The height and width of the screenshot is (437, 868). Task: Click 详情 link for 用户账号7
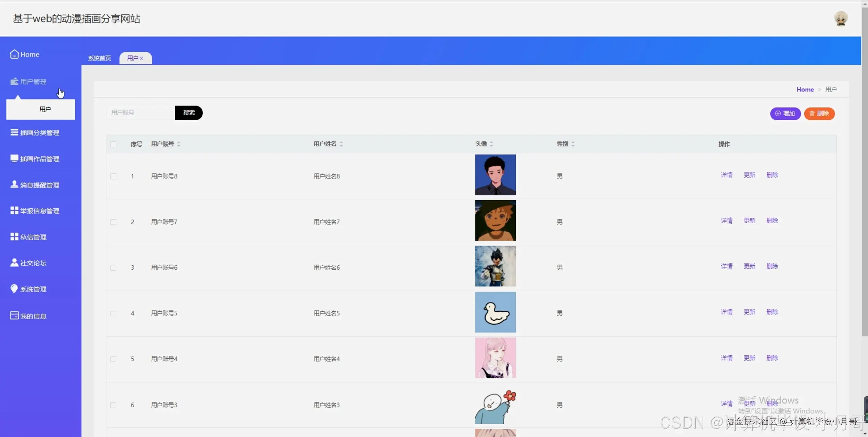point(726,221)
